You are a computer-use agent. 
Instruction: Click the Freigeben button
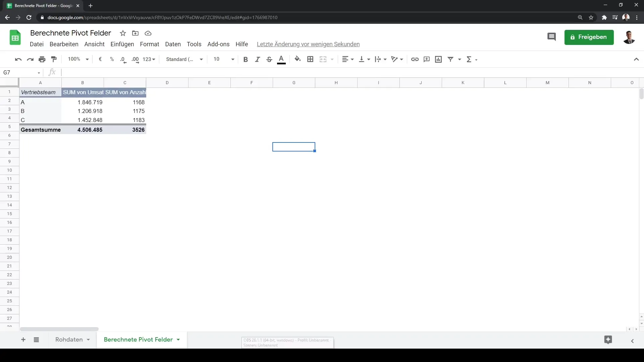click(589, 37)
